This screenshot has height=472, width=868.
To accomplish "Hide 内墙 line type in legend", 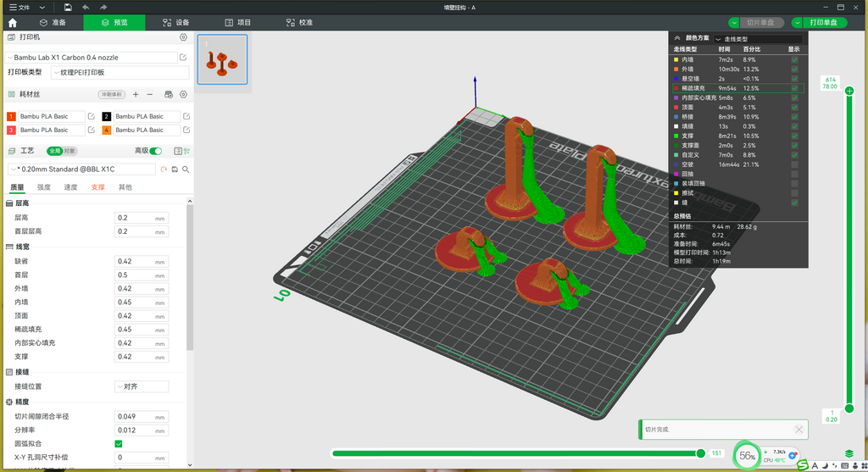I will coord(794,60).
